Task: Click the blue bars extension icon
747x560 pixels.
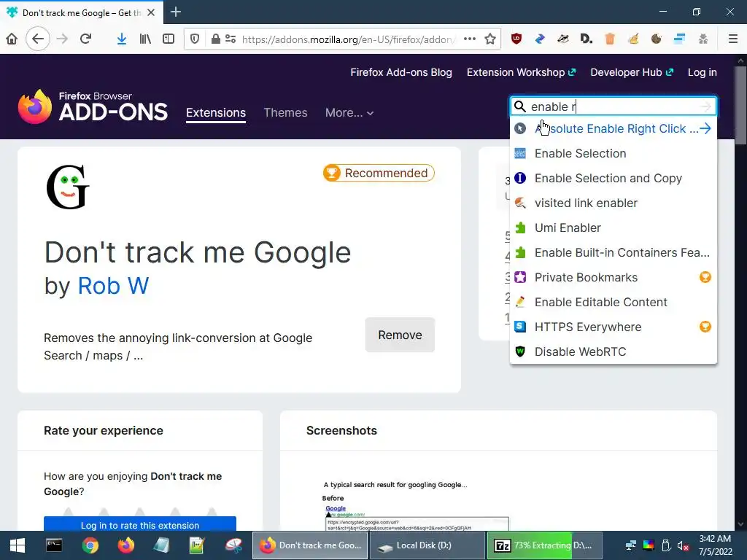Action: tap(680, 39)
